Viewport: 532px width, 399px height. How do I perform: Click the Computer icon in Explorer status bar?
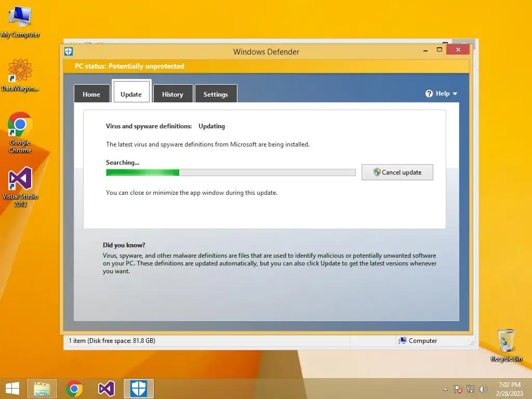pos(403,341)
